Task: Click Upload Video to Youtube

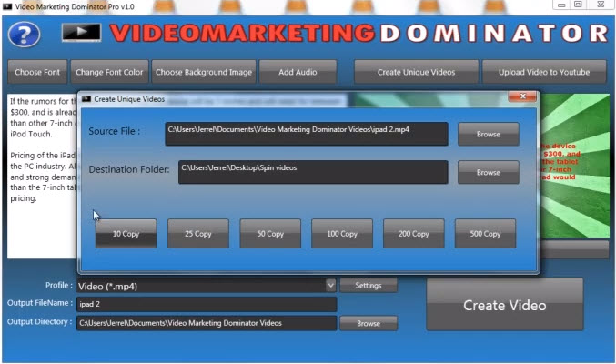Action: (544, 72)
